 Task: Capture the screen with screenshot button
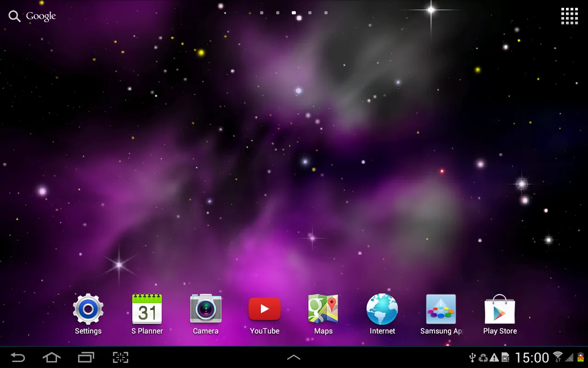point(120,357)
